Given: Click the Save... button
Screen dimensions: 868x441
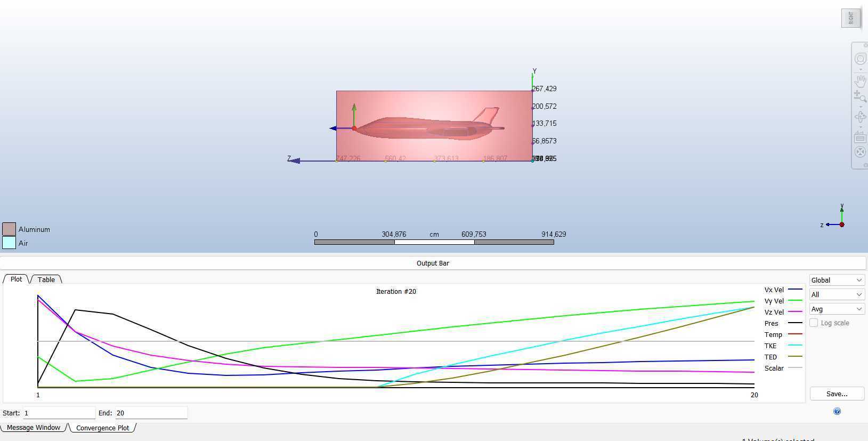Looking at the screenshot, I should point(837,394).
